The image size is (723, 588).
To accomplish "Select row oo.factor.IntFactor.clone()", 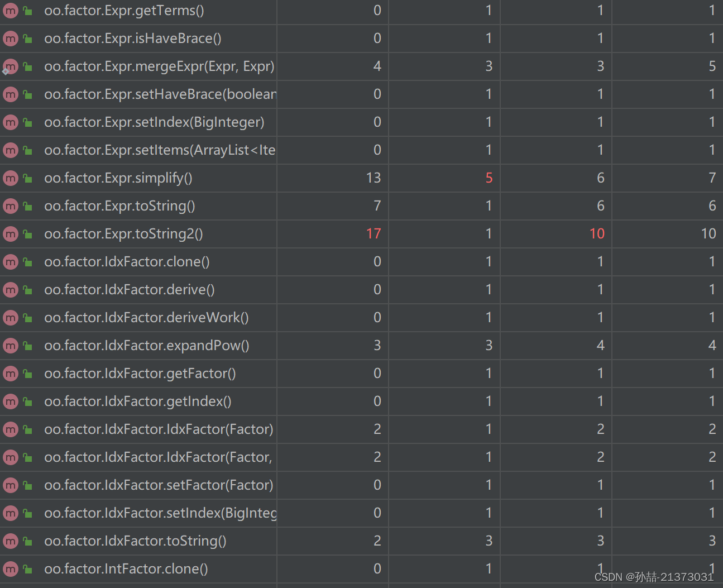I will coord(361,569).
